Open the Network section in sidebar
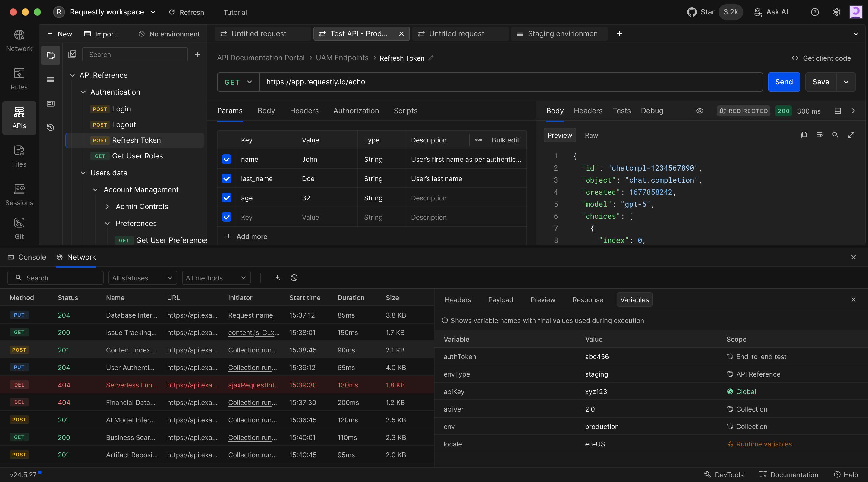This screenshot has width=868, height=482. [x=19, y=41]
